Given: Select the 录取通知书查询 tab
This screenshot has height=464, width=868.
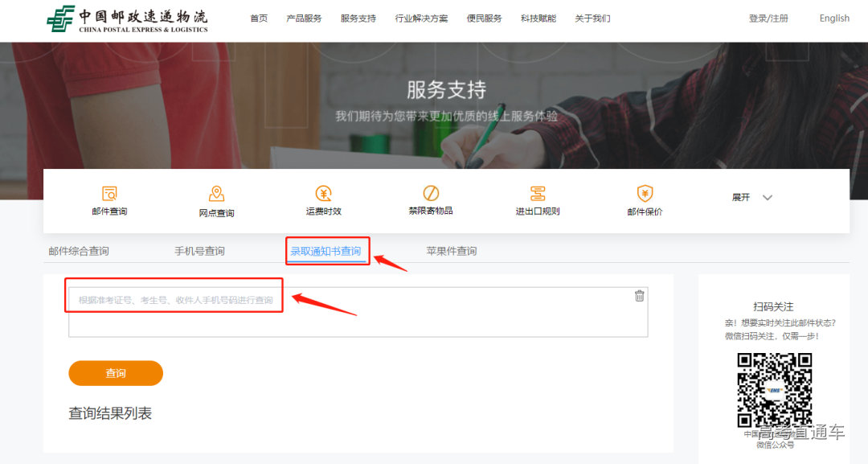Looking at the screenshot, I should (325, 251).
